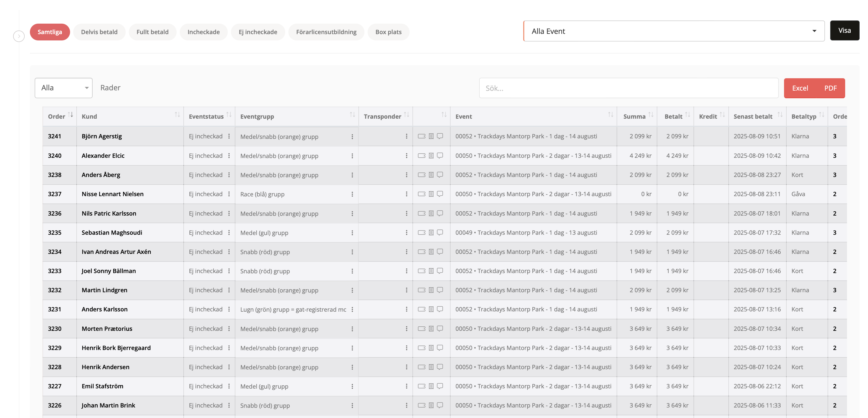This screenshot has width=868, height=418.
Task: Open receipt icon for order 3240
Action: click(431, 155)
